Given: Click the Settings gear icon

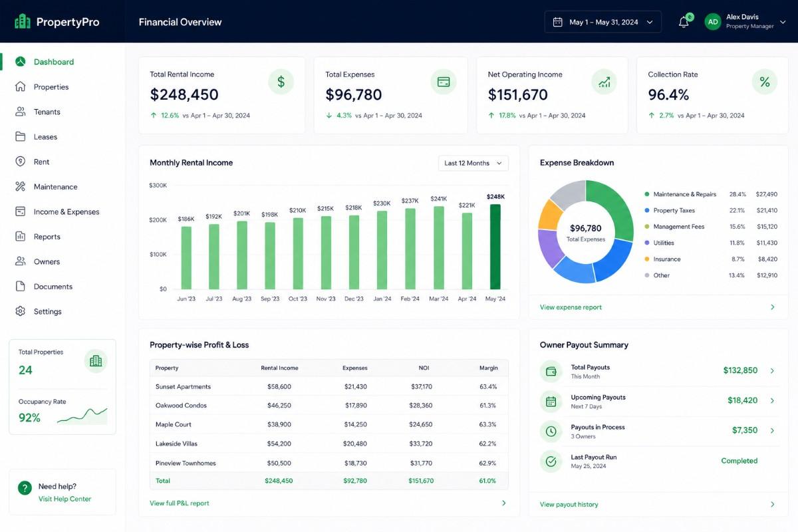Looking at the screenshot, I should (x=21, y=311).
